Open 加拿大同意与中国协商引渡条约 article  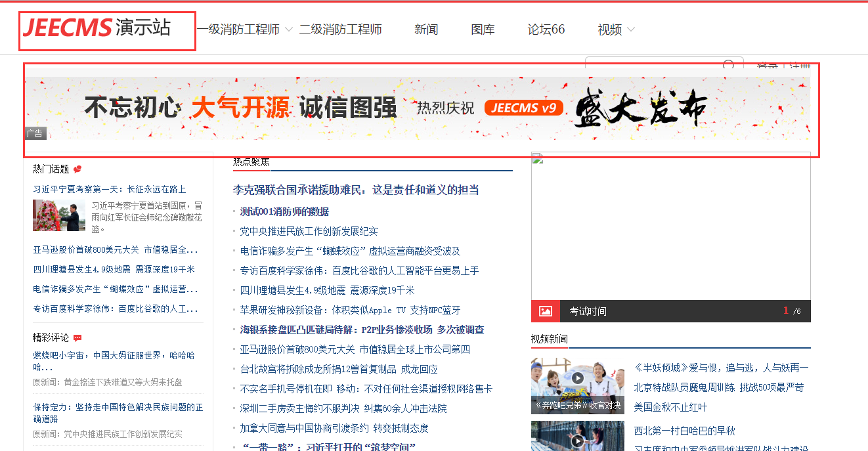[334, 428]
